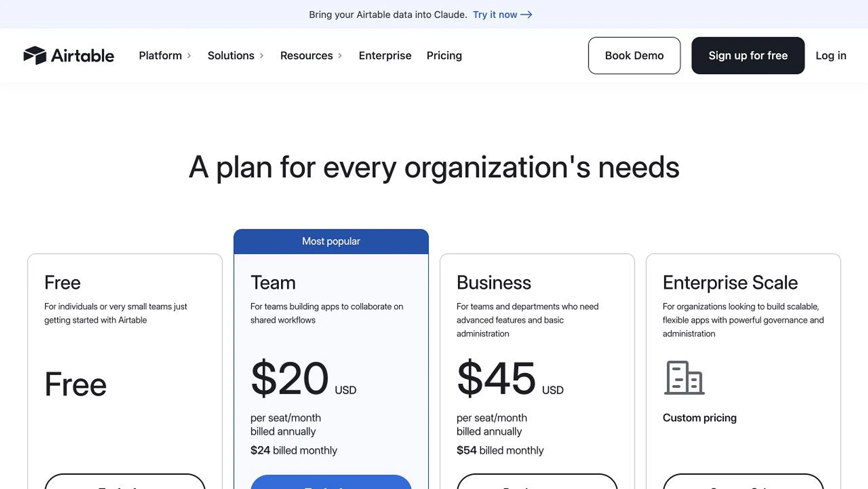Click the Free plan description text
The image size is (868, 489).
116,313
